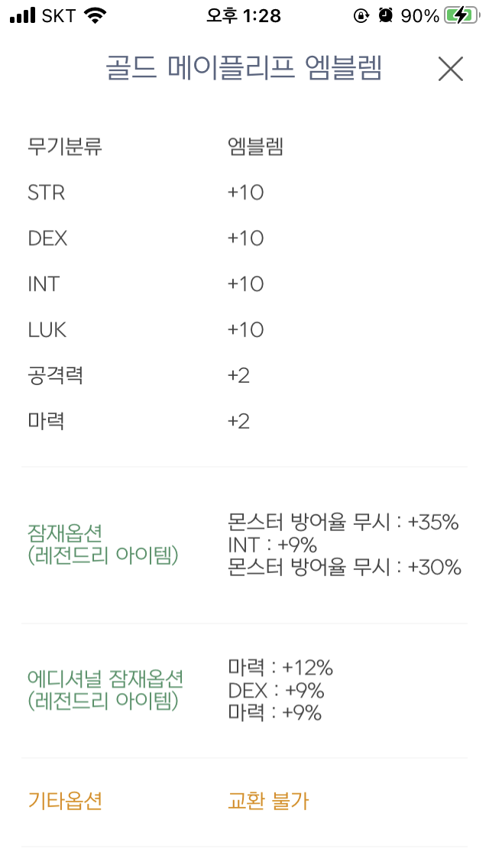Screen dimensions: 489x868
Task: Select the LUK stat label
Action: pos(47,330)
